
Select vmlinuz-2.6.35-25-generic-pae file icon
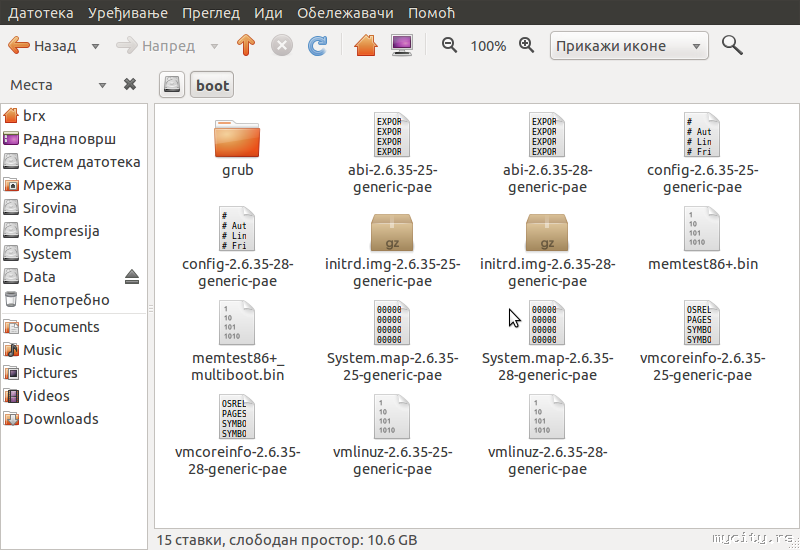[392, 416]
